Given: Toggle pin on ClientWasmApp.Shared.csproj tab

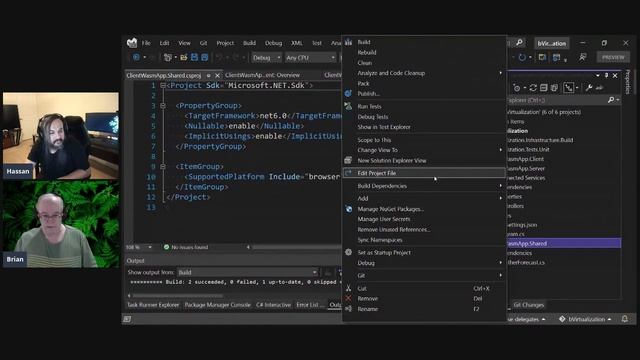Looking at the screenshot, I should [209, 76].
